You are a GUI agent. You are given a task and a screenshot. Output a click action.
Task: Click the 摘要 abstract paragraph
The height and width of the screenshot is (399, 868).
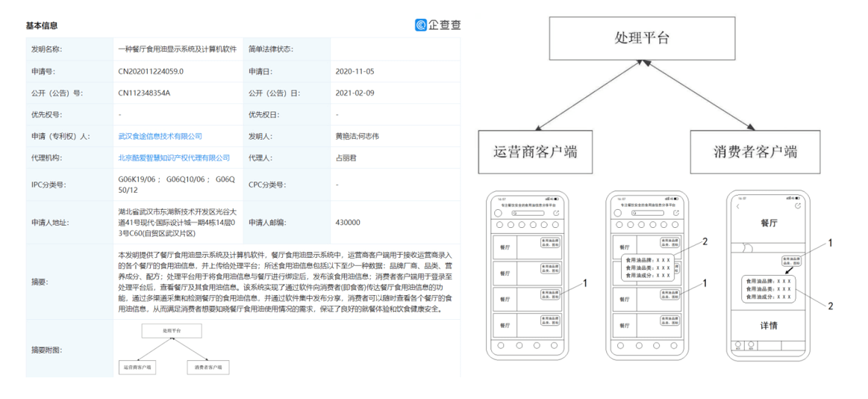pos(286,282)
